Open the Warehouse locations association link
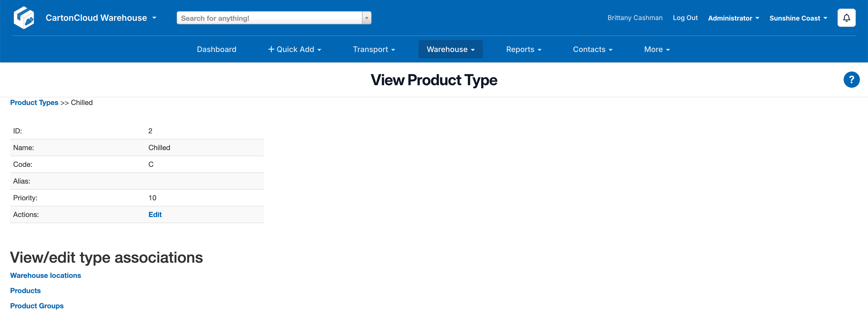 [x=45, y=276]
